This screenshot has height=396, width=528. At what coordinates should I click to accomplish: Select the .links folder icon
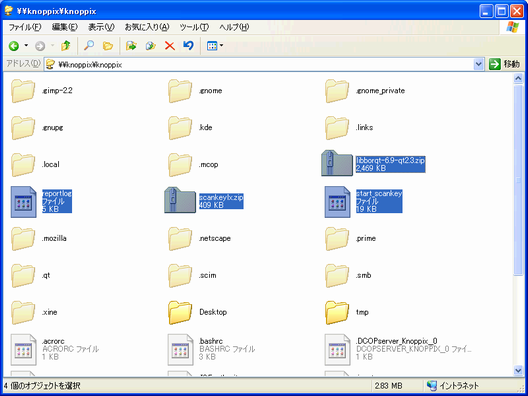[x=337, y=128]
